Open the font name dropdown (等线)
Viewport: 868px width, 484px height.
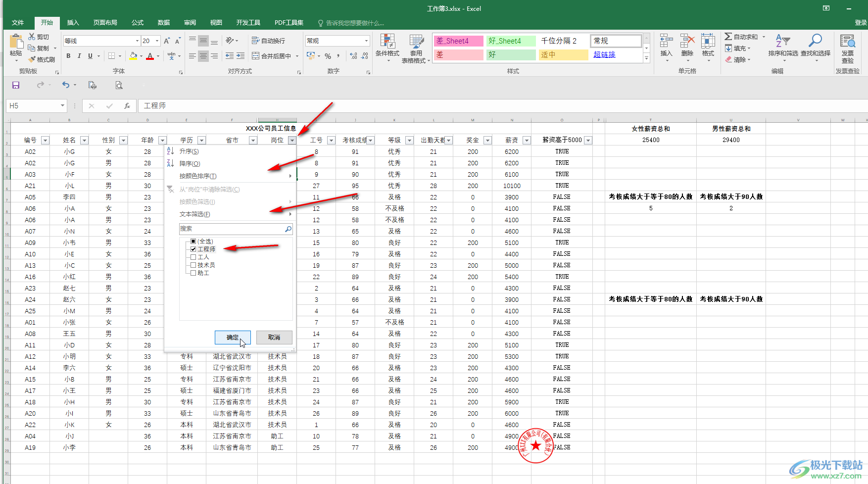pos(137,41)
